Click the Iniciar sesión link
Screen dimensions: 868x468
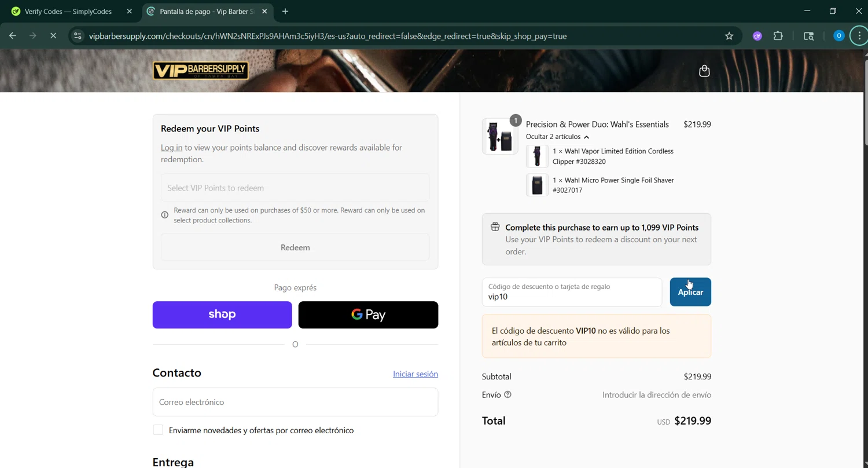point(415,374)
